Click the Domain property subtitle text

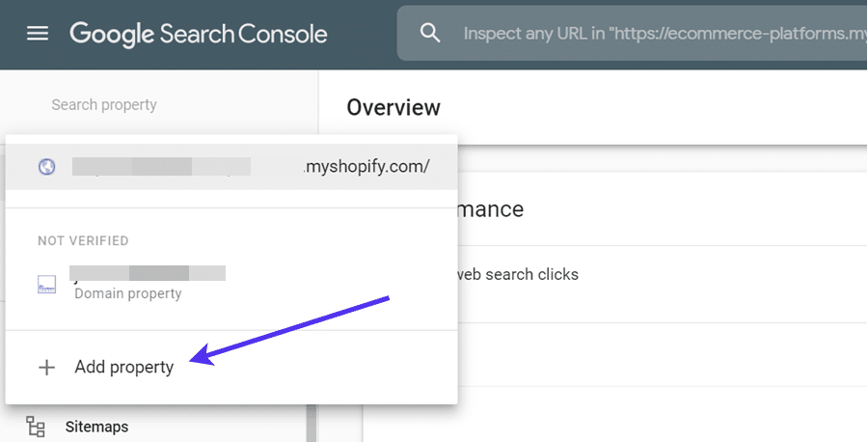coord(128,293)
